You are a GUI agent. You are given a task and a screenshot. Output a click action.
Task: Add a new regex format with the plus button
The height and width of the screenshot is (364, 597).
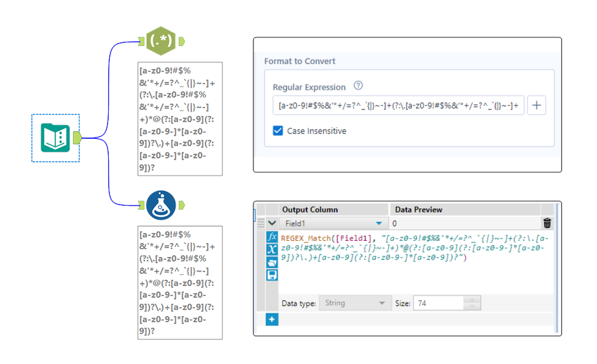point(536,105)
